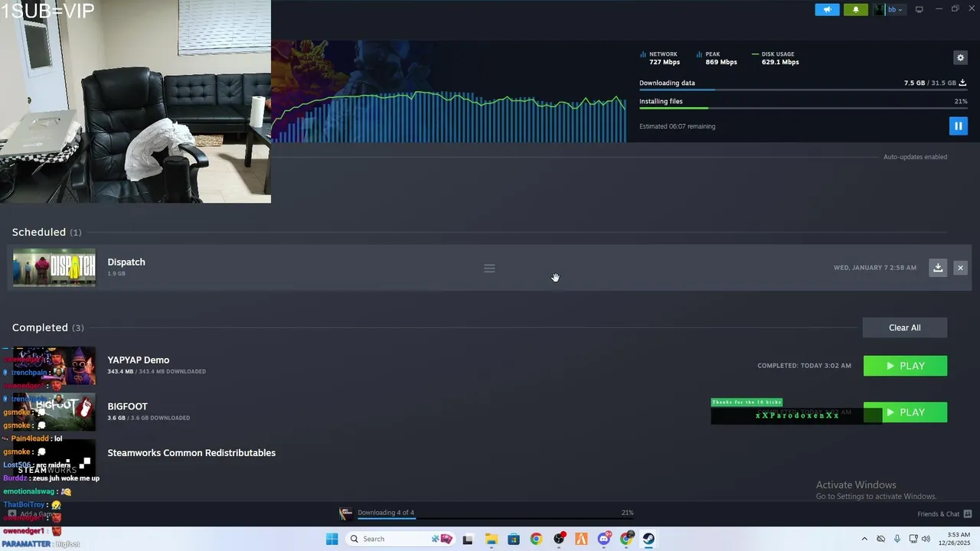Click YAPYAP completed today 3:02 AM text
This screenshot has height=551, width=980.
tap(804, 366)
